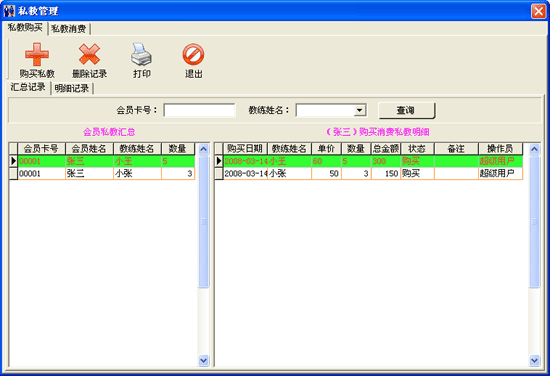Click the 退出 exit icon
Image resolution: width=550 pixels, height=376 pixels.
point(193,54)
